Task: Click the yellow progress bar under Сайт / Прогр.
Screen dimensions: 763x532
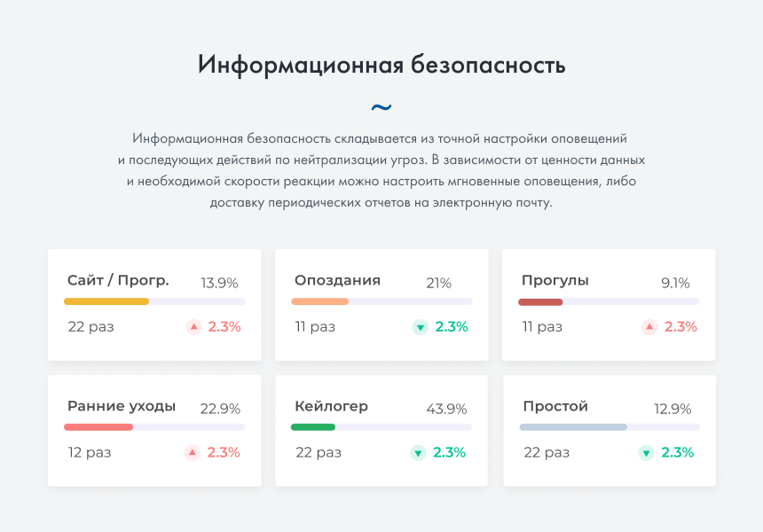Action: pos(106,301)
